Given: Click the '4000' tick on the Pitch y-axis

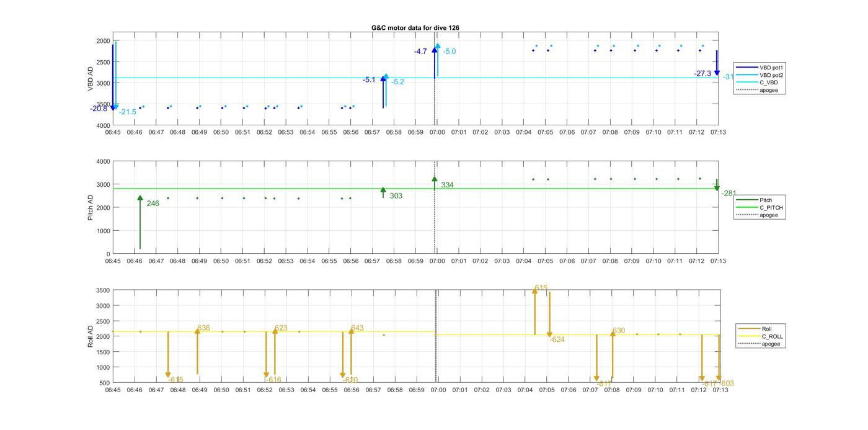Looking at the screenshot, I should [x=103, y=161].
